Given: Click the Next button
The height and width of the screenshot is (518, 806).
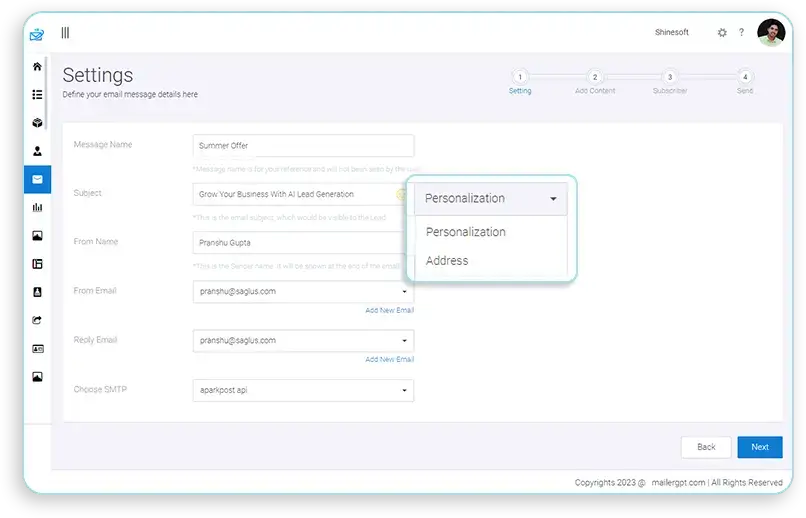Looking at the screenshot, I should click(x=760, y=447).
